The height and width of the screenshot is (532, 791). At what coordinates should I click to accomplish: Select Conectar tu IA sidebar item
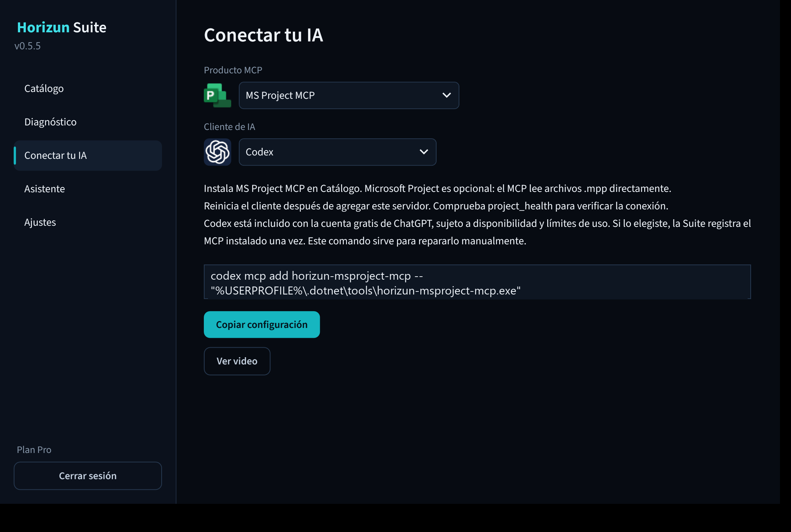[x=88, y=155]
